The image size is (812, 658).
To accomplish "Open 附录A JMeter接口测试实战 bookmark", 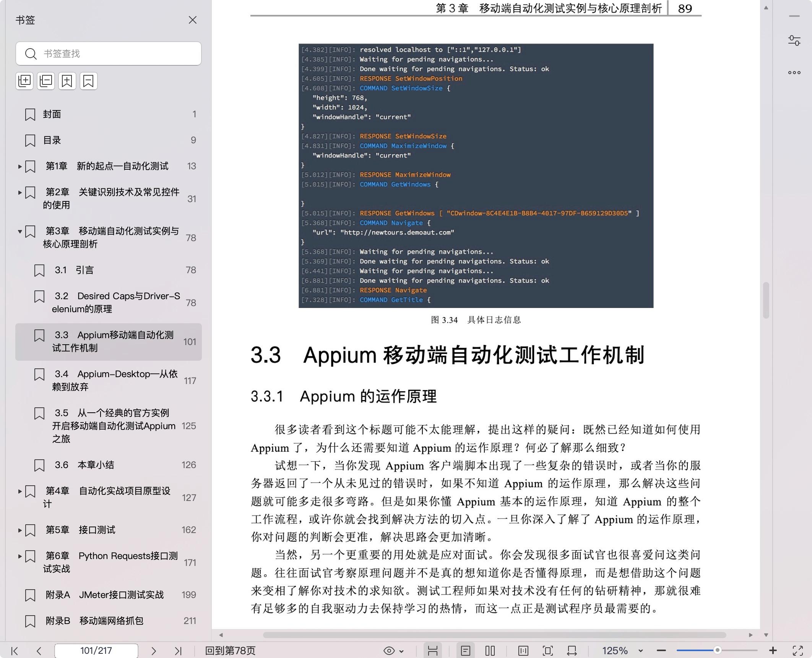I will 109,595.
